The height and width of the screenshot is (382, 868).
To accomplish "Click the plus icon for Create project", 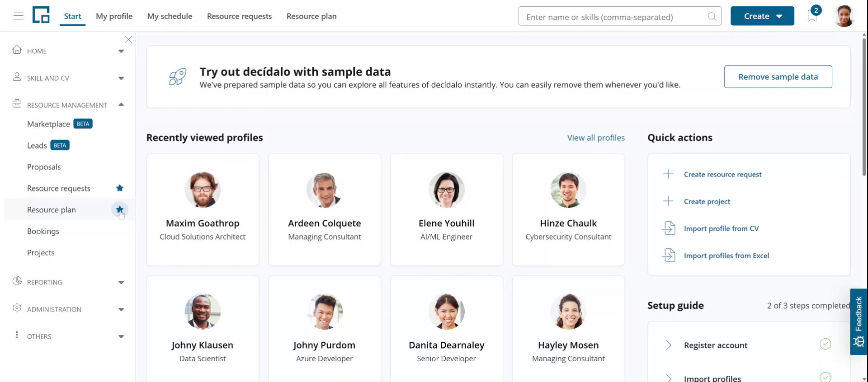I will tap(668, 201).
